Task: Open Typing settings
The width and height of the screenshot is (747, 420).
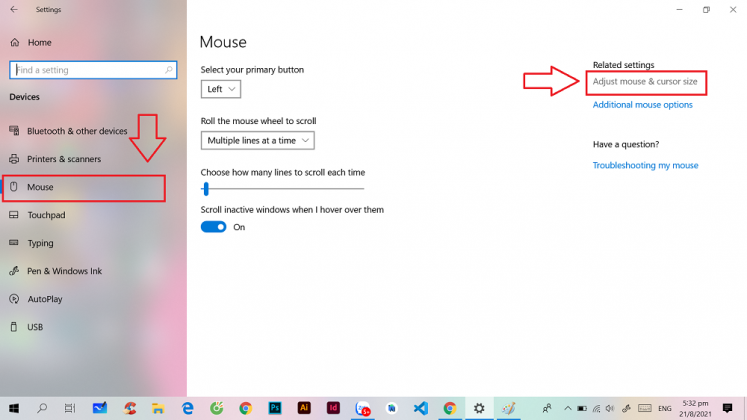Action: pos(40,243)
